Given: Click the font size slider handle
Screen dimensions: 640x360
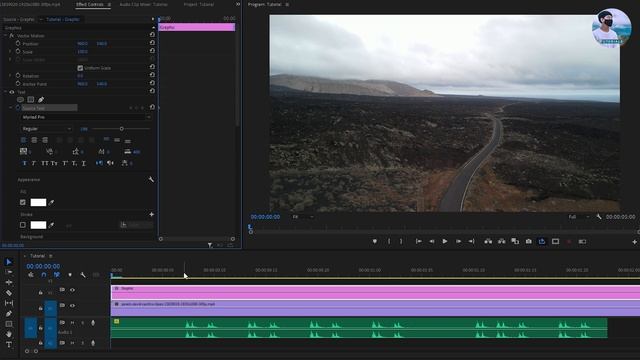Looking at the screenshot, I should point(121,129).
